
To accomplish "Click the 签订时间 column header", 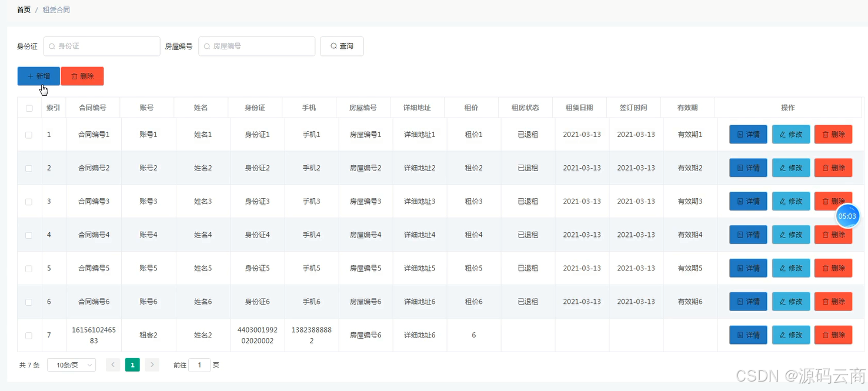I will [x=633, y=108].
